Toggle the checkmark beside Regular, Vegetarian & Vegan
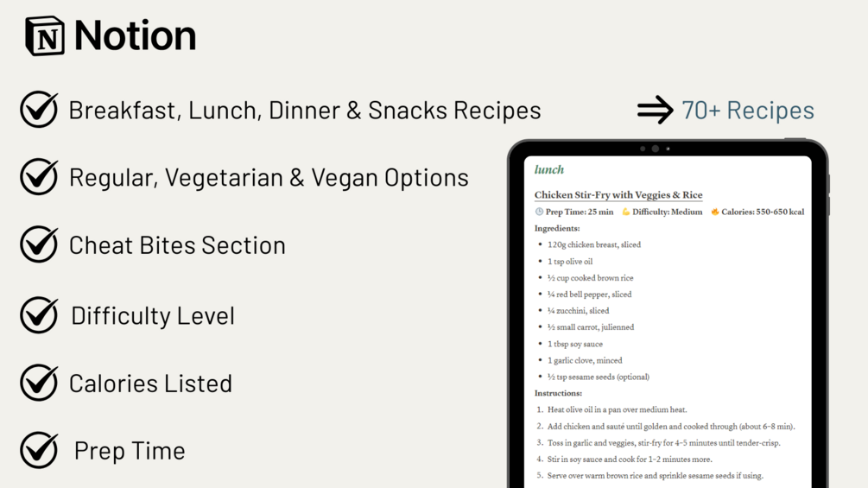868x488 pixels. pos(39,176)
